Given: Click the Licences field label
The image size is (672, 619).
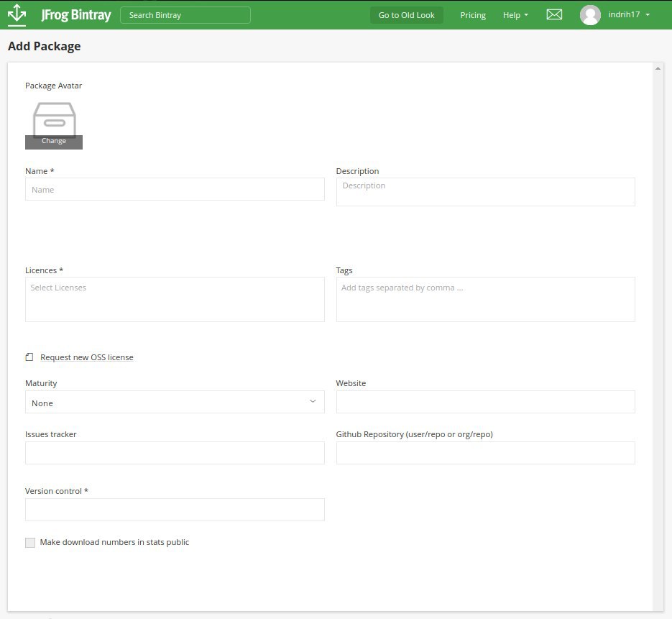Looking at the screenshot, I should (x=44, y=270).
